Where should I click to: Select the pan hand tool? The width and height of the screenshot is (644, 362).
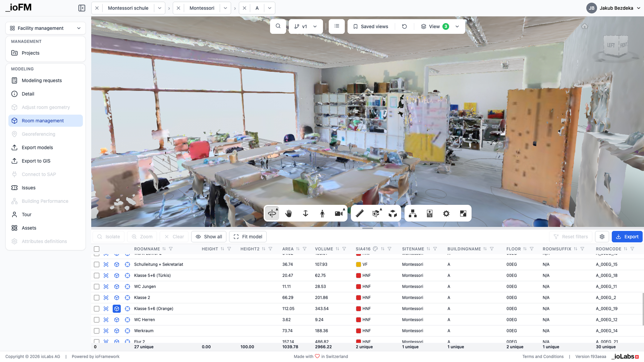coord(288,214)
